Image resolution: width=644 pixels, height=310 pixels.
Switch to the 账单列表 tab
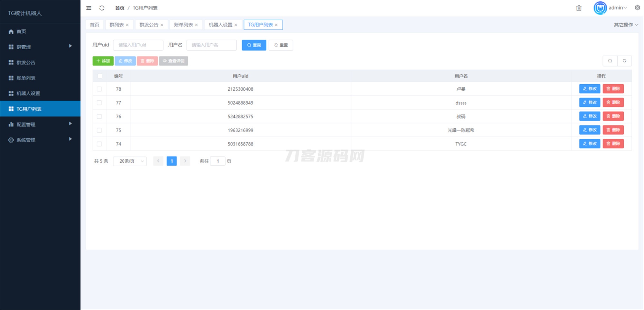(183, 24)
